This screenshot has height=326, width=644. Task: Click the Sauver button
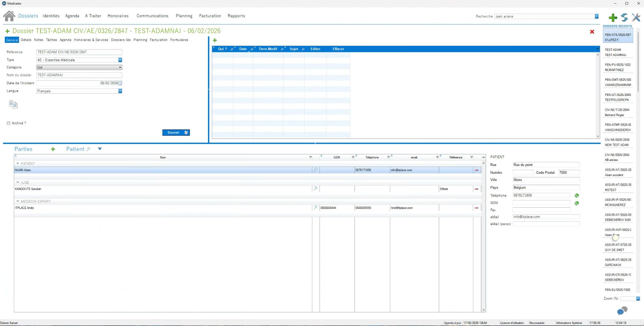[176, 132]
